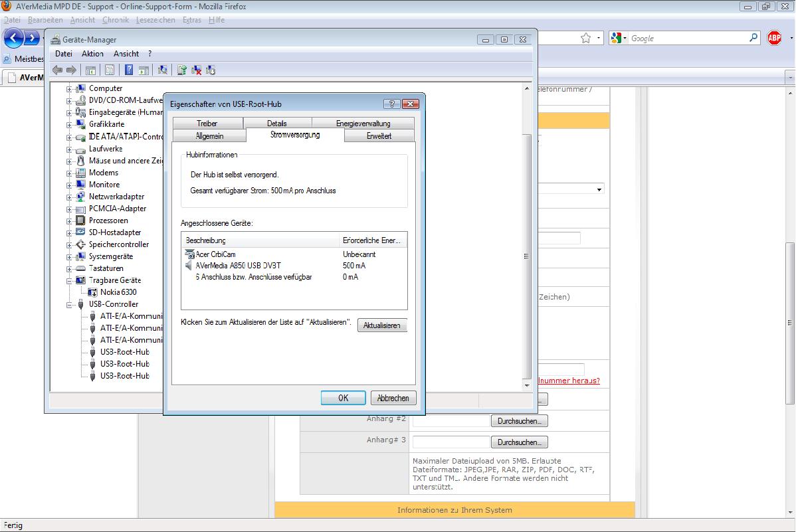Click the Update driver software toolbar icon
This screenshot has width=796, height=532.
click(x=182, y=70)
